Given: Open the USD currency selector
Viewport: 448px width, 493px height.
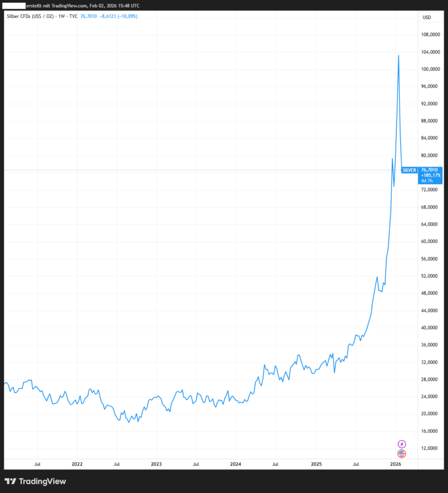Looking at the screenshot, I should click(x=426, y=17).
